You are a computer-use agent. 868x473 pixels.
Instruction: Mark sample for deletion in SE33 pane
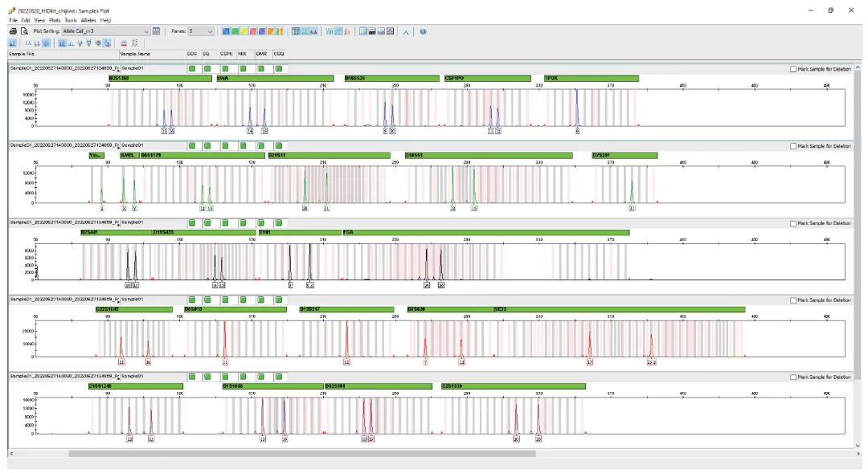[x=793, y=300]
